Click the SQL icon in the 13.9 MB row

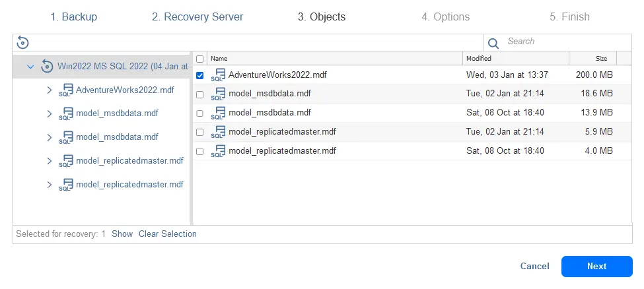(218, 113)
